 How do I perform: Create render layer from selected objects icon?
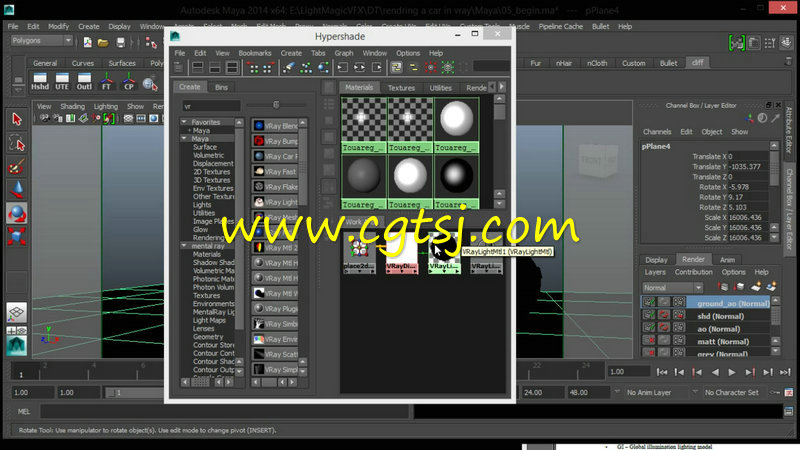pos(771,287)
